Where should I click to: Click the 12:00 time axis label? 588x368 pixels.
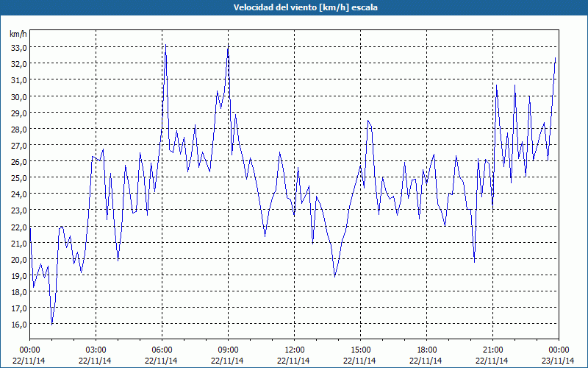point(295,350)
